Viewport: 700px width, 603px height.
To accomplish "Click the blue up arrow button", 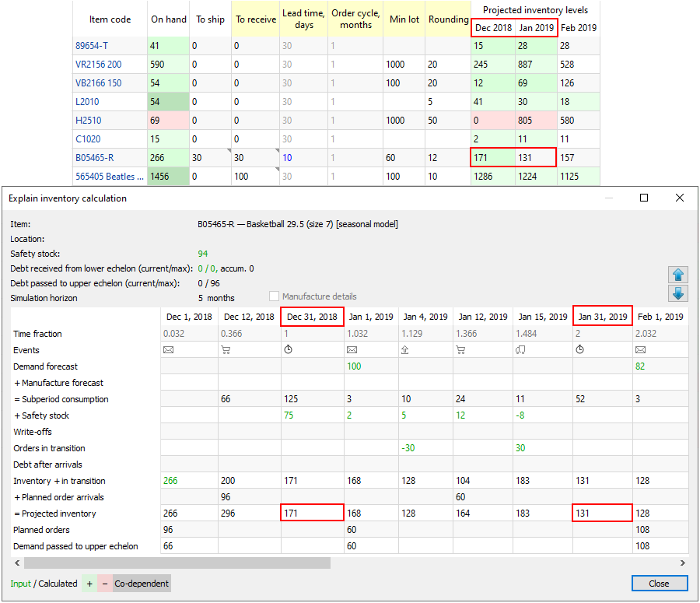I will [677, 275].
